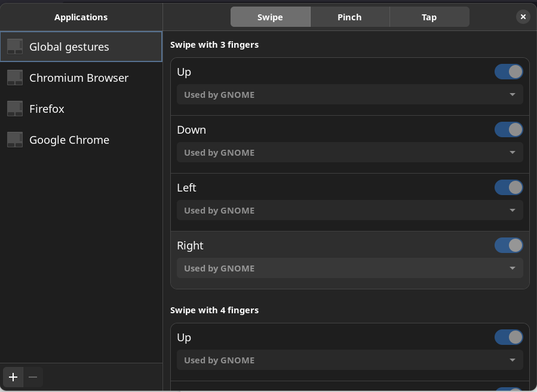Toggle 4-finger swipe Up switch
537x392 pixels.
(508, 338)
